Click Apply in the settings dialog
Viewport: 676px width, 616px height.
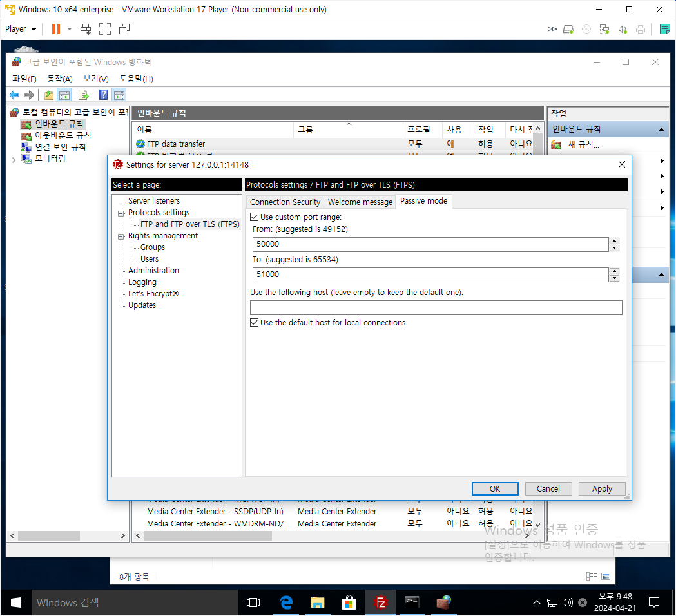click(602, 489)
